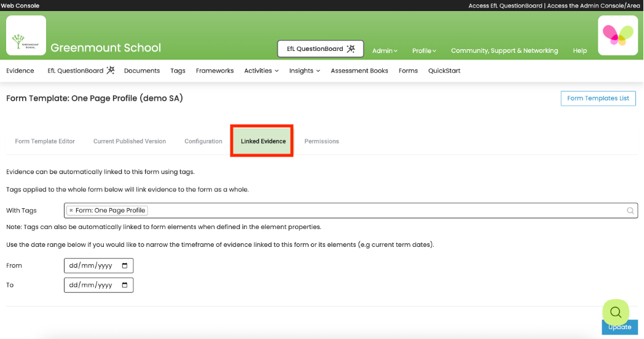644x339 pixels.
Task: Select the Linked Evidence tab
Action: 263,141
